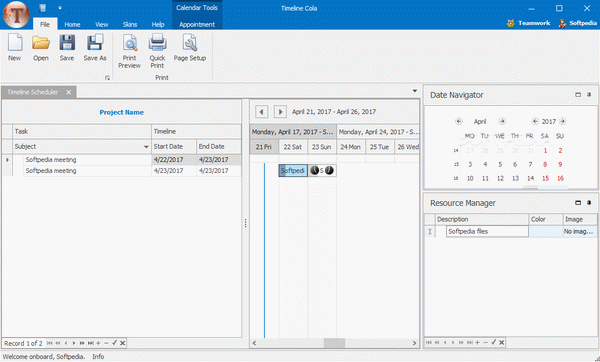Select the 21 Fri timeline column header
Screen dimensions: 600x362
(x=264, y=147)
